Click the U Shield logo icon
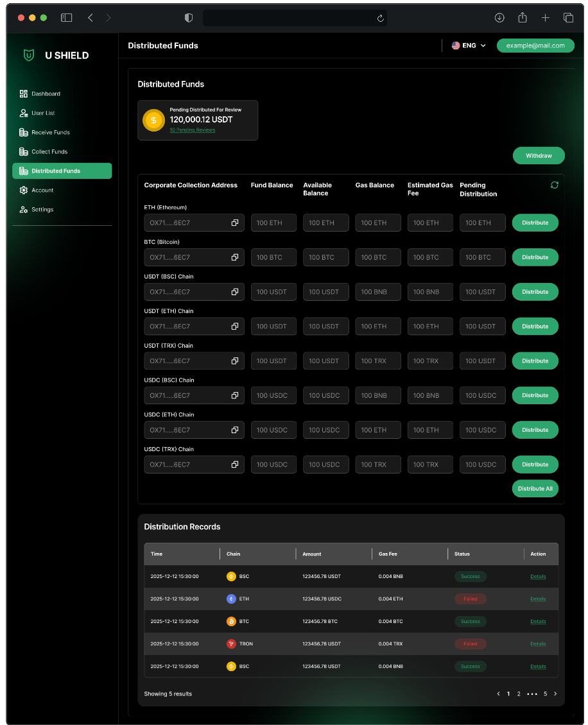588x725 pixels. click(29, 55)
